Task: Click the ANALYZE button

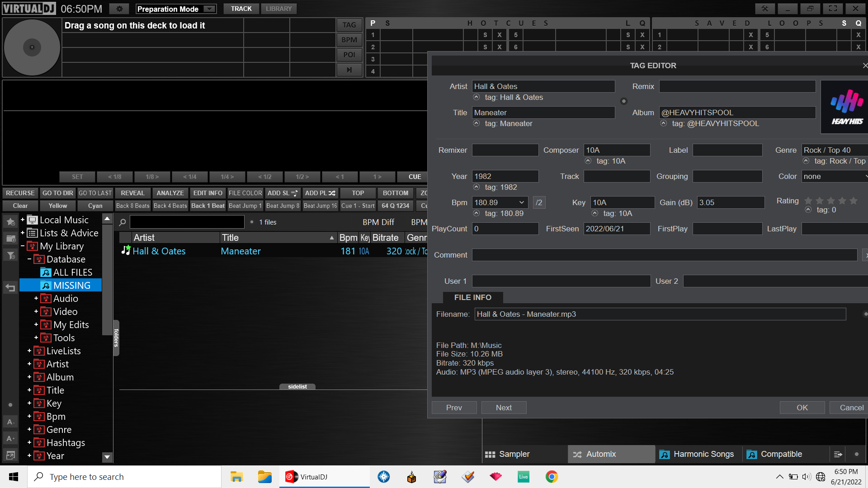Action: (x=170, y=193)
